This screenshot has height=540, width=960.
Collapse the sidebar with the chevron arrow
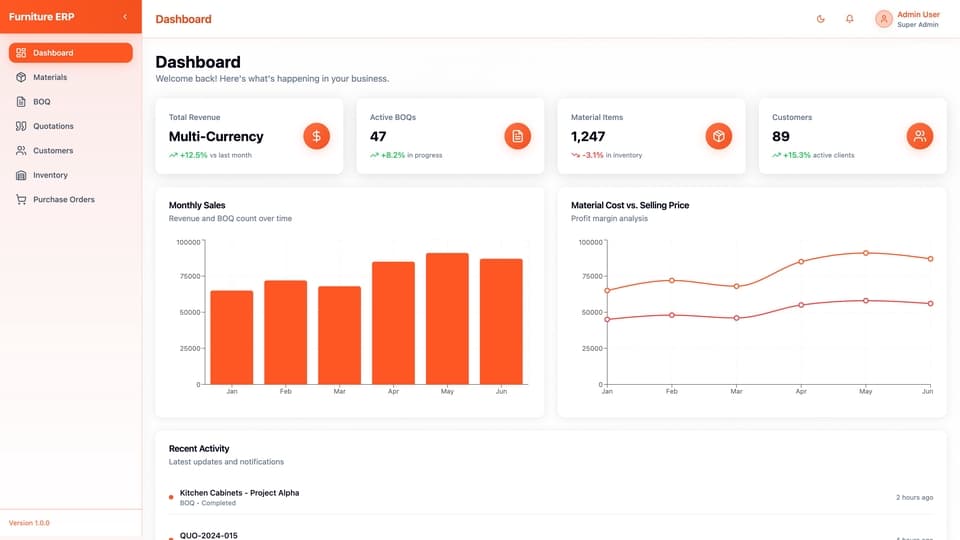tap(125, 17)
